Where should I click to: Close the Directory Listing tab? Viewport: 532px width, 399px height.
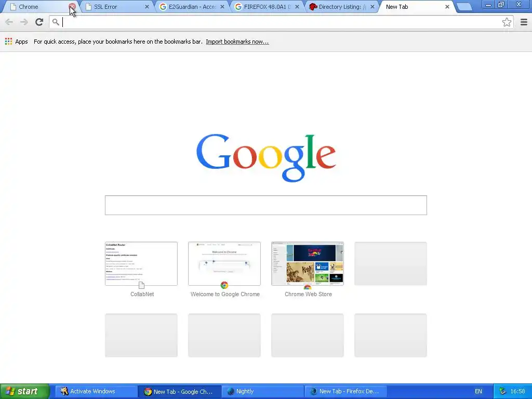pyautogui.click(x=372, y=7)
